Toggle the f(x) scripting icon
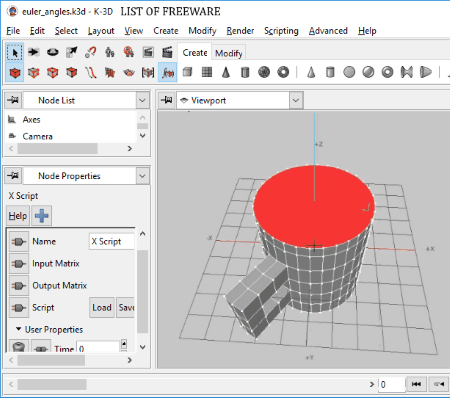 click(x=167, y=72)
